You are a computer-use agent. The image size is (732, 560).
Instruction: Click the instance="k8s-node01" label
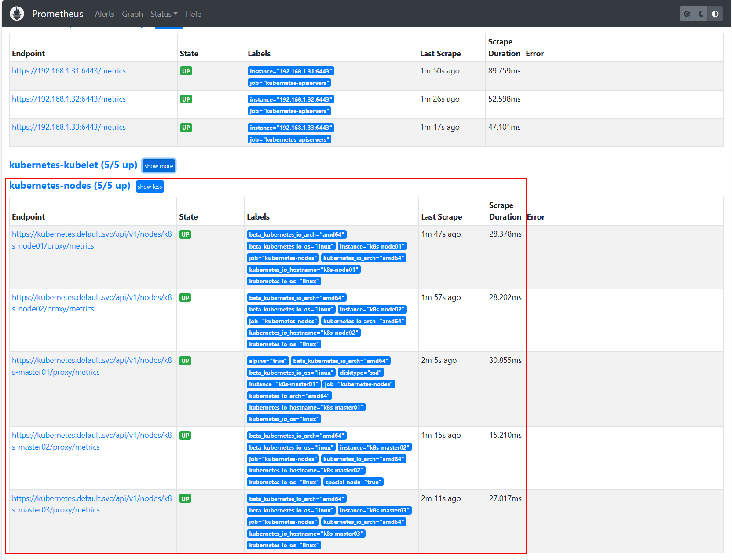tap(372, 246)
